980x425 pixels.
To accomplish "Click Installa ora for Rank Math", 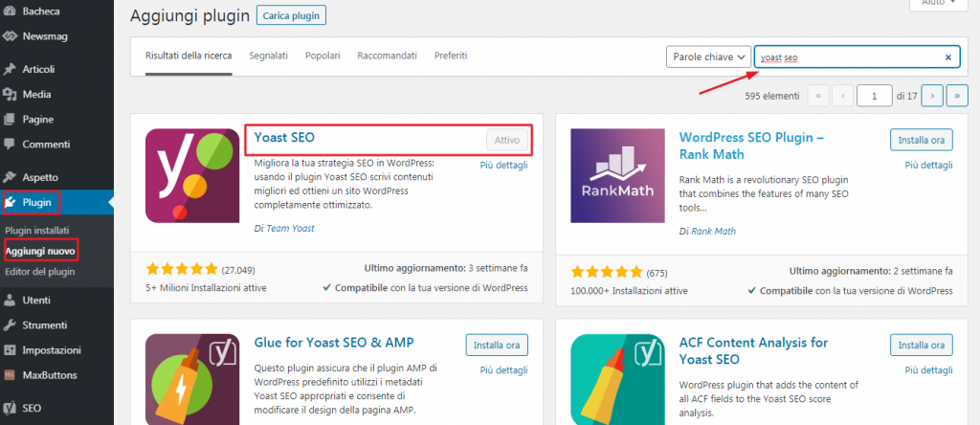I will (921, 140).
